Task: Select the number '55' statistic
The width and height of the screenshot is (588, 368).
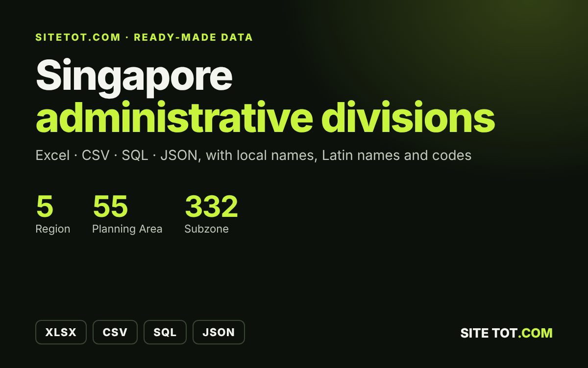Action: (110, 206)
